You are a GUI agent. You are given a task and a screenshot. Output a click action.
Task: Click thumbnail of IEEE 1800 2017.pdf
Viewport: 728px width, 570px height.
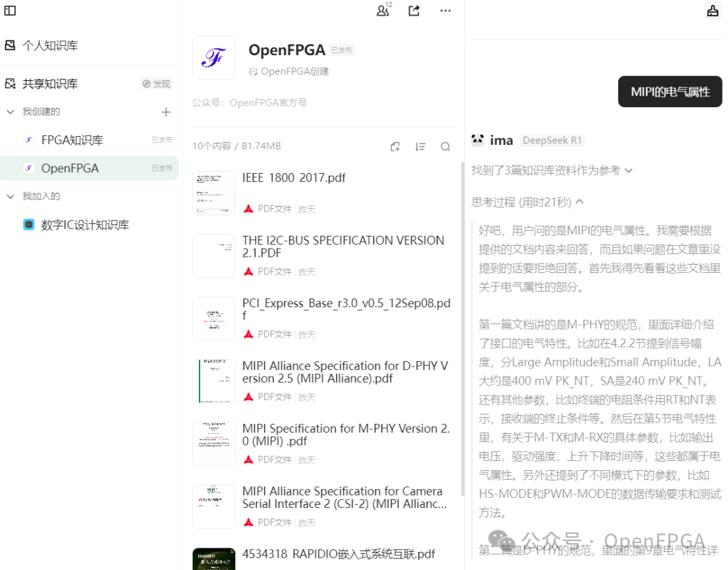[214, 193]
